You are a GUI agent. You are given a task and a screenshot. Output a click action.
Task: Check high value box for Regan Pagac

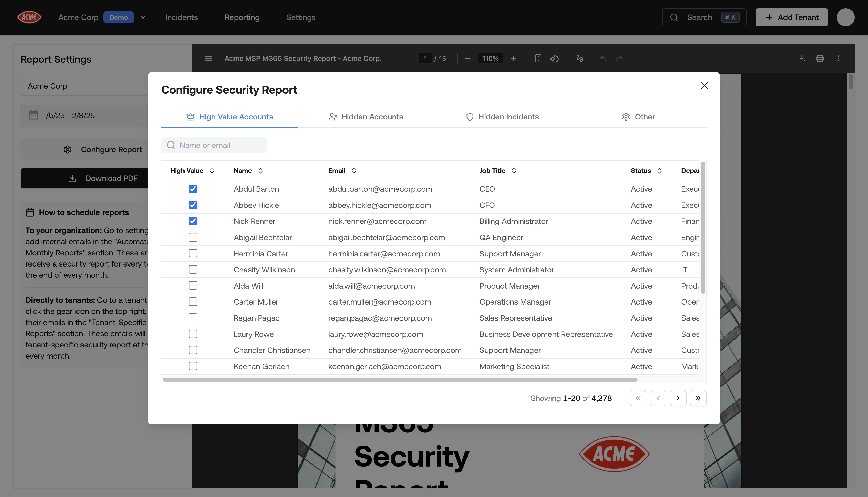click(x=193, y=318)
